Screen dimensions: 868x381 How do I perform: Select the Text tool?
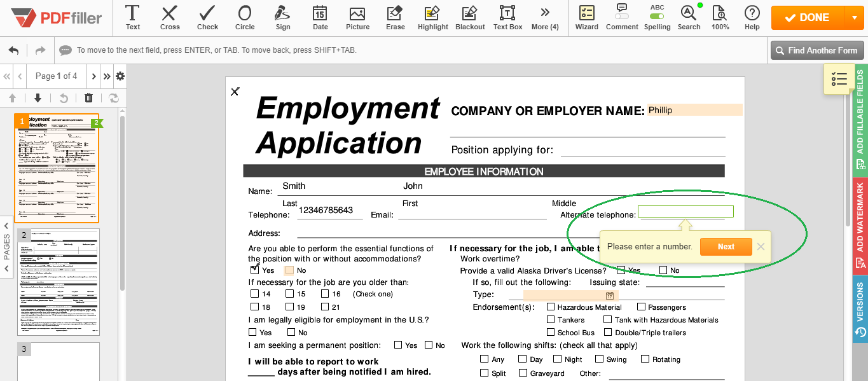[x=132, y=18]
